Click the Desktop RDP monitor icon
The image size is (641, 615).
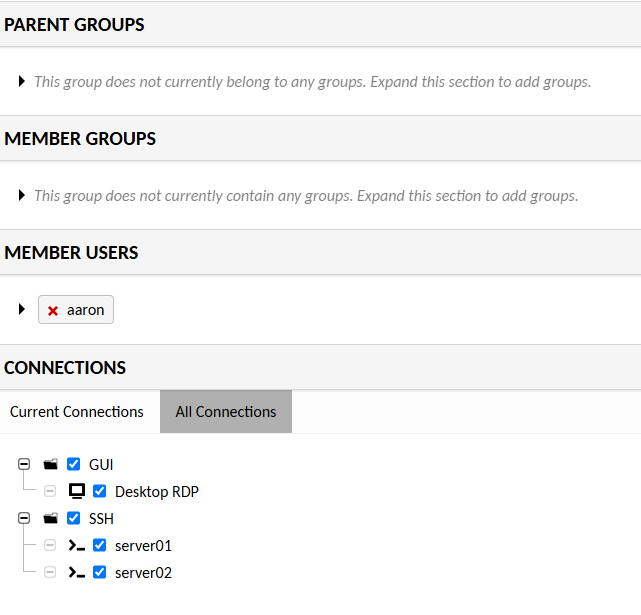77,491
